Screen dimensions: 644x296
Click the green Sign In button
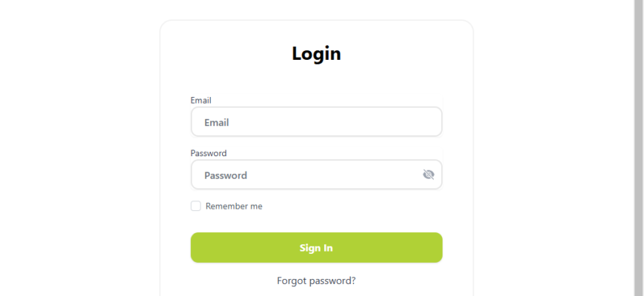(316, 248)
